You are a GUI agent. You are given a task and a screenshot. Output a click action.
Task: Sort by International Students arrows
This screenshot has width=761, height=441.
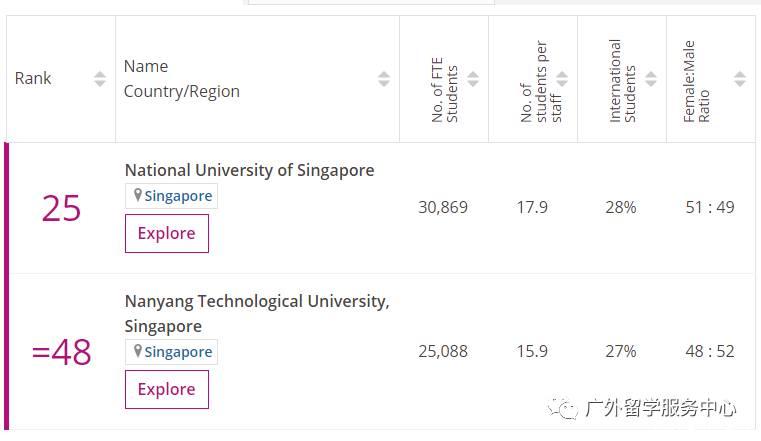tap(651, 79)
